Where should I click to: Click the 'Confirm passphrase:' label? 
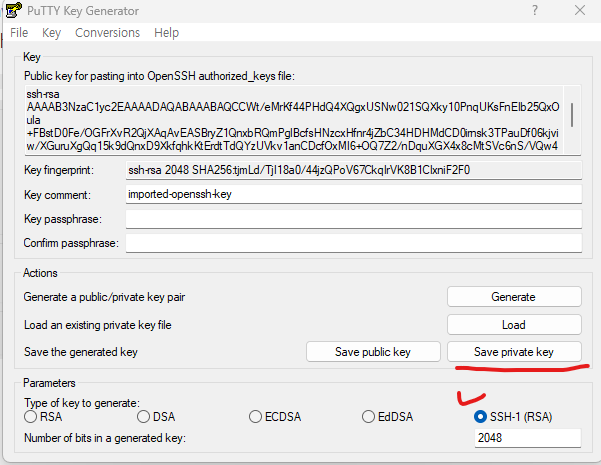click(x=71, y=243)
